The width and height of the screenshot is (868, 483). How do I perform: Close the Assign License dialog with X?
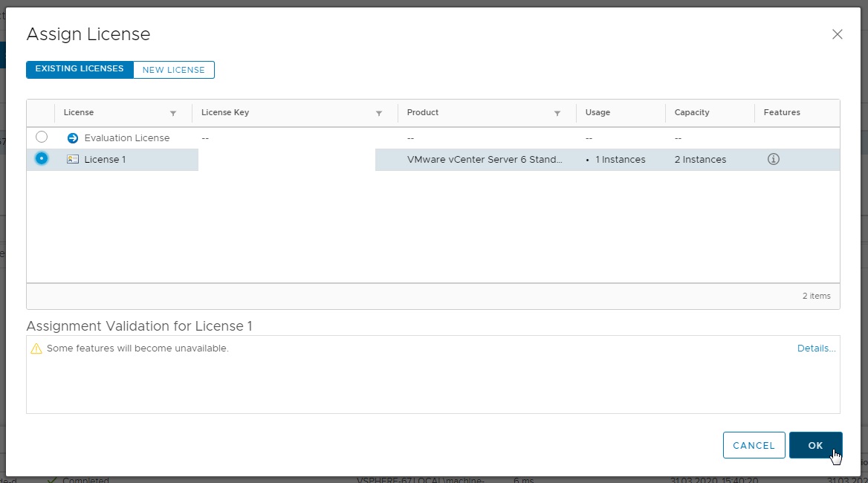pos(838,34)
